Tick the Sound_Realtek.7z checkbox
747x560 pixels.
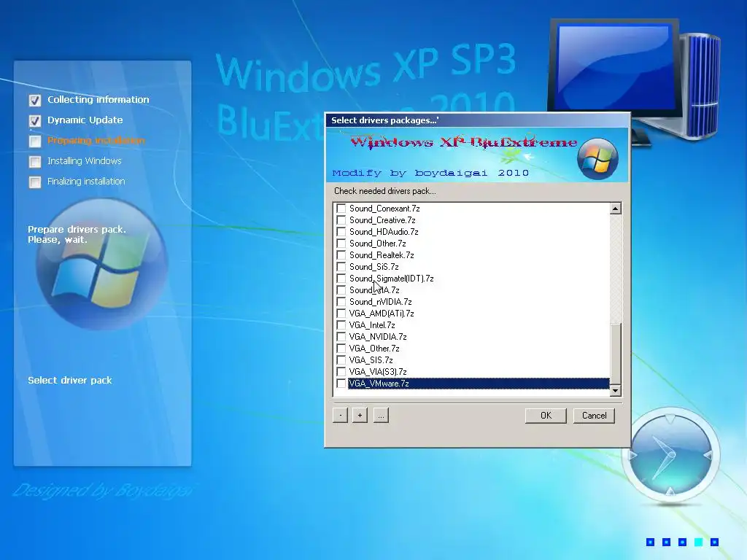point(341,255)
